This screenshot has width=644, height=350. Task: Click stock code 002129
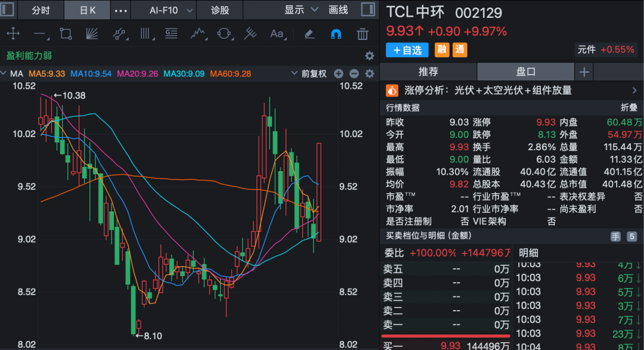[x=478, y=13]
